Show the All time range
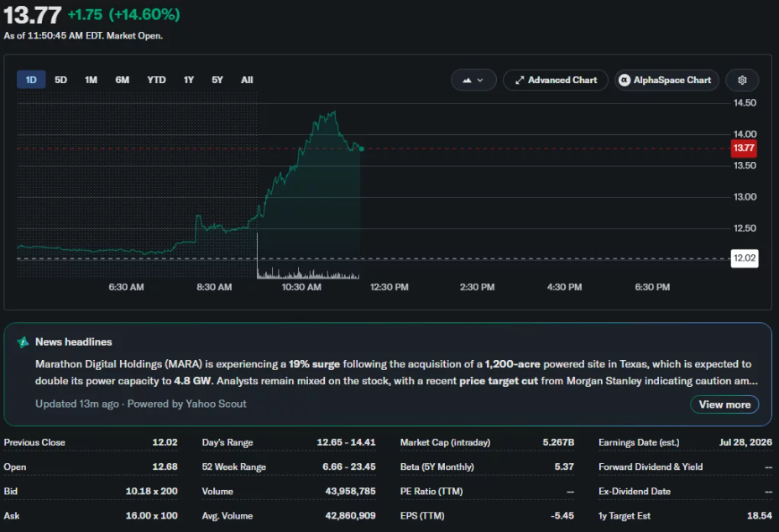Viewport: 779px width, 532px height. click(247, 80)
